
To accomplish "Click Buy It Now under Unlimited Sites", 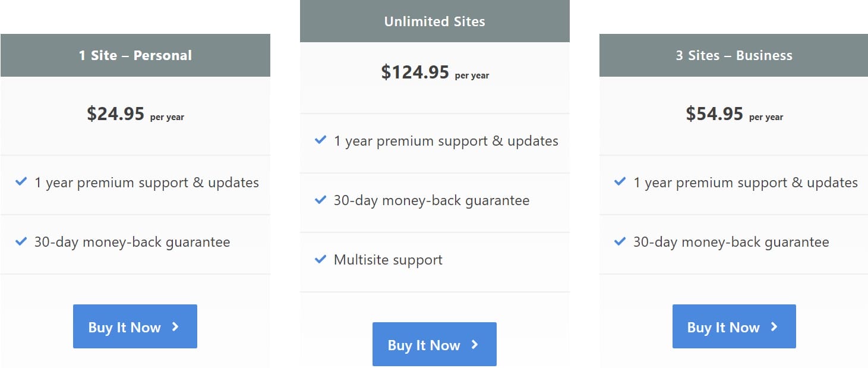I will pyautogui.click(x=434, y=344).
